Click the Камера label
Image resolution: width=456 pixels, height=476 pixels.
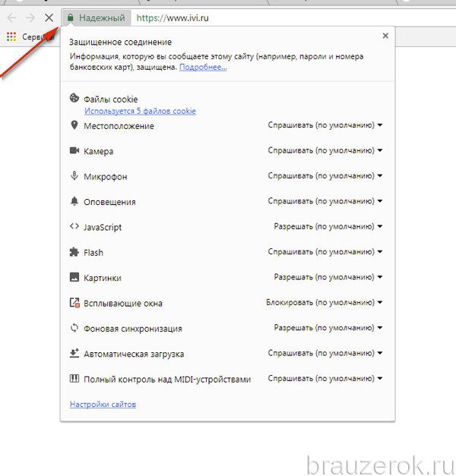tap(99, 151)
